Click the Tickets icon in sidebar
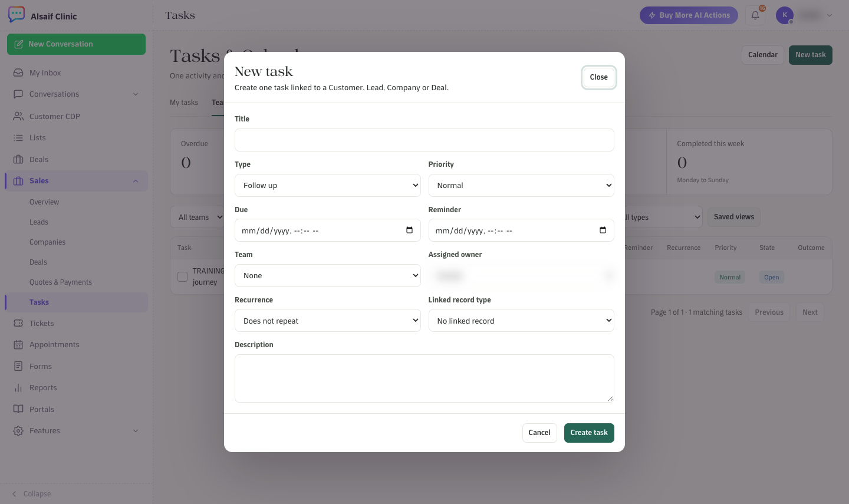Viewport: 849px width, 504px height. (x=18, y=323)
